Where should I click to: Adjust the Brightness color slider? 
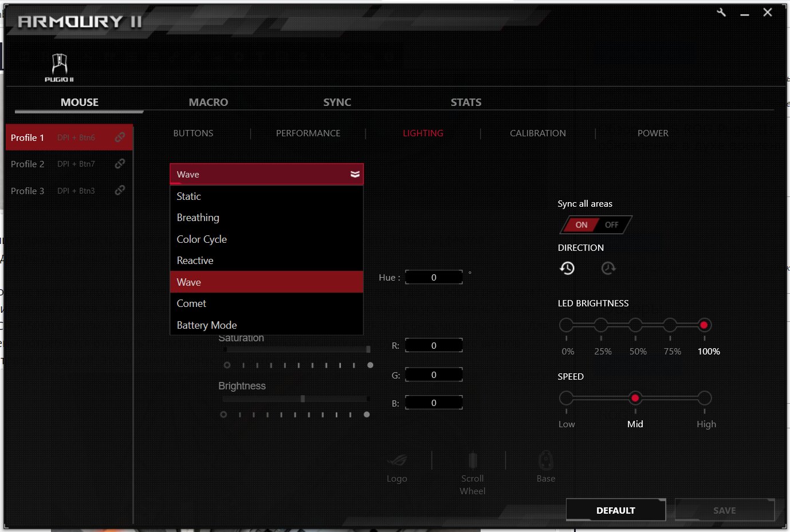[x=296, y=399]
